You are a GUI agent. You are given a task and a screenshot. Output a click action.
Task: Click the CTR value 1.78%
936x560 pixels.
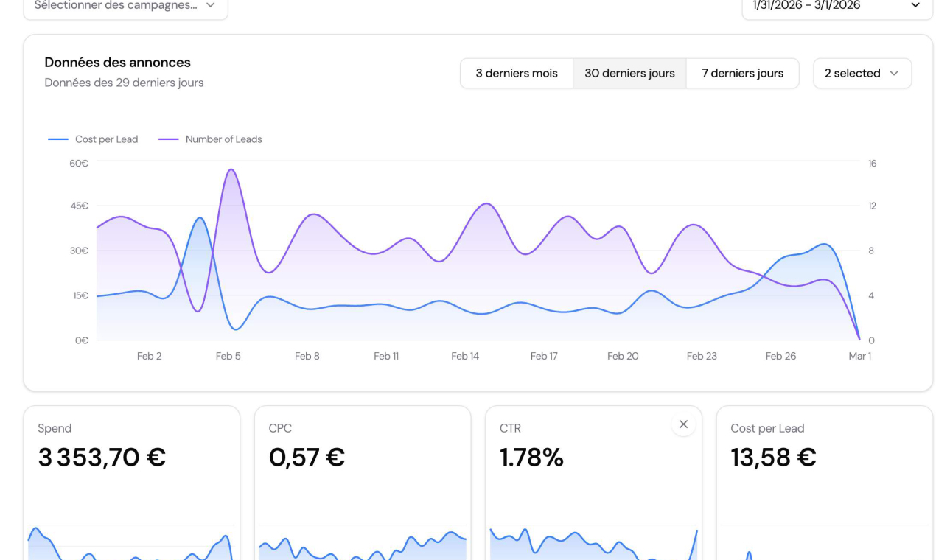(531, 458)
